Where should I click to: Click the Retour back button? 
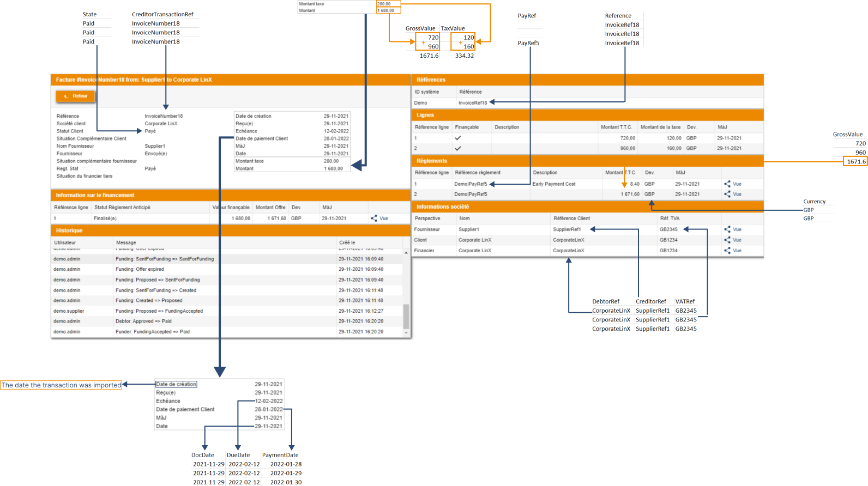click(75, 96)
